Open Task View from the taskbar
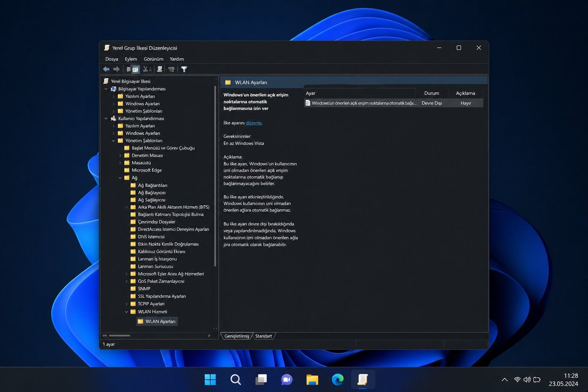The height and width of the screenshot is (392, 588). click(x=261, y=379)
